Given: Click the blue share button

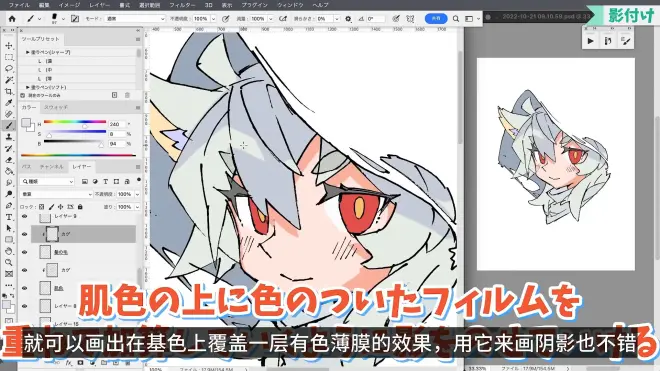Looking at the screenshot, I should [x=436, y=19].
